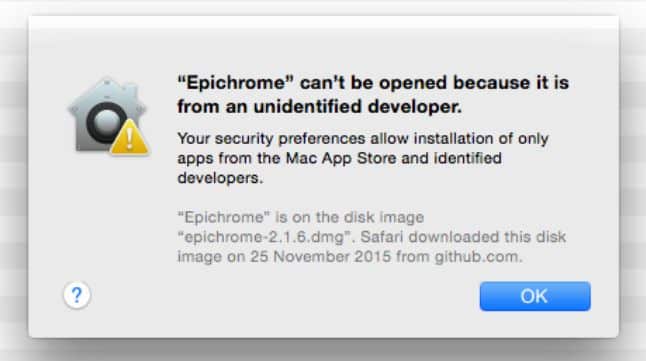Click the yellow warning triangle badge
Viewport: 646px width, 361px height.
click(x=129, y=138)
